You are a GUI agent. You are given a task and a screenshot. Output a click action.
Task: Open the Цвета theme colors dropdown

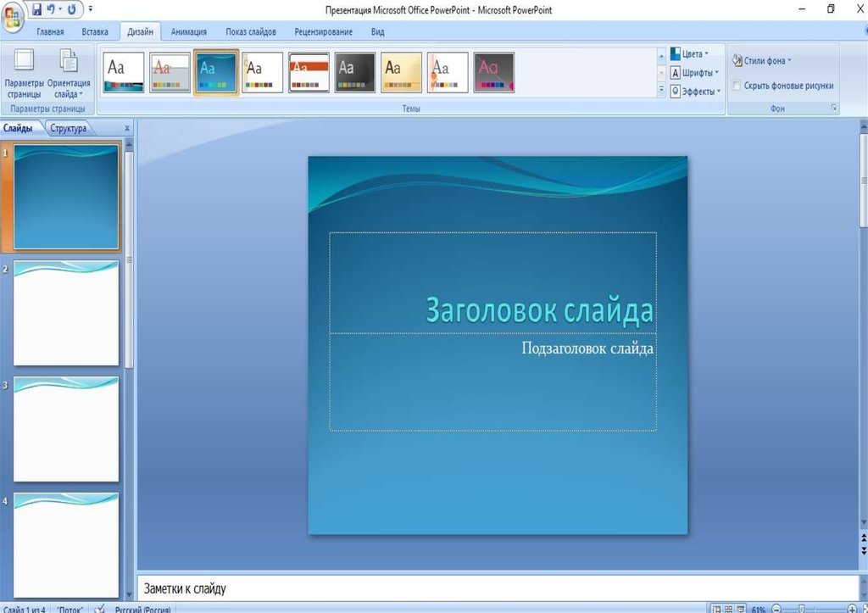[x=690, y=53]
